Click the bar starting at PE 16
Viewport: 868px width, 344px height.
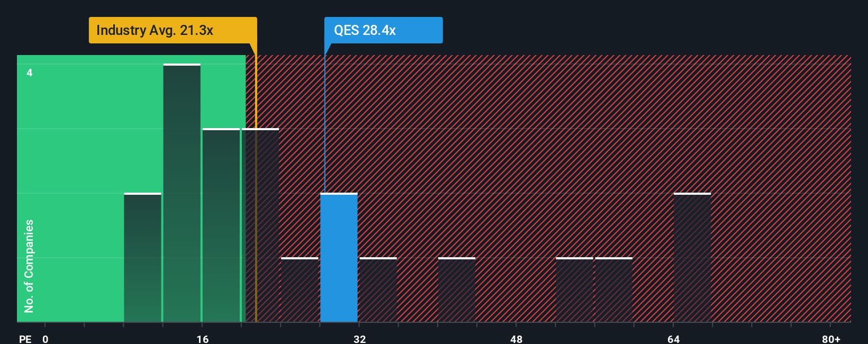221,225
